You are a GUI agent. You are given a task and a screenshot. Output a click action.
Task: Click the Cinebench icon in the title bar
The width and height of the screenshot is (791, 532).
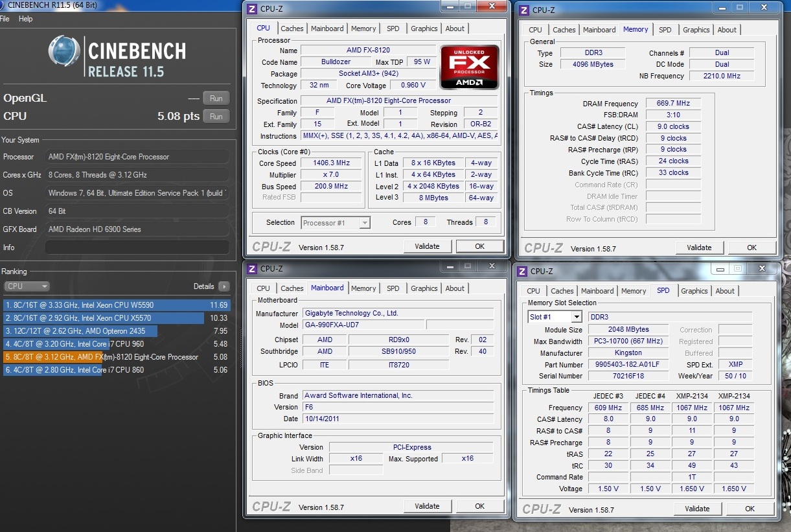[x=3, y=5]
